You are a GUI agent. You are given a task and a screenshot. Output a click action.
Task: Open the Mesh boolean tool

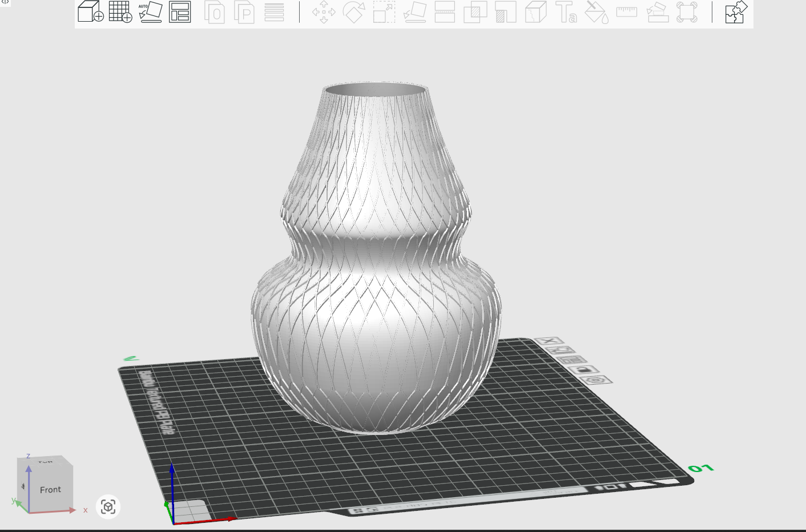(475, 12)
